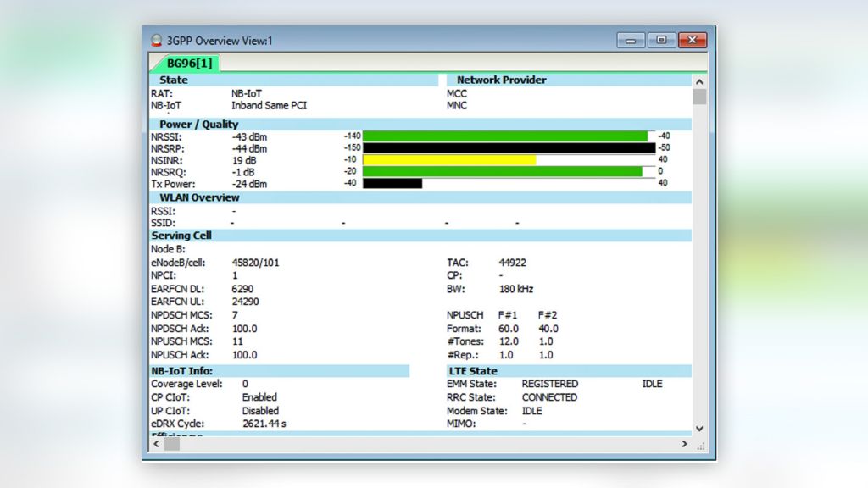Click the vertical scrollbar up arrow
The image size is (868, 488).
pyautogui.click(x=700, y=81)
